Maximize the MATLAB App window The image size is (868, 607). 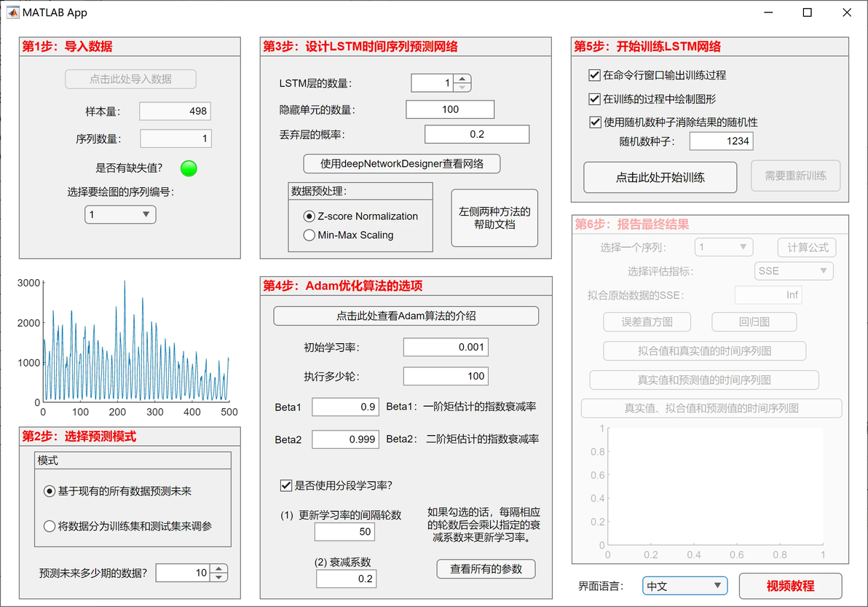click(808, 12)
